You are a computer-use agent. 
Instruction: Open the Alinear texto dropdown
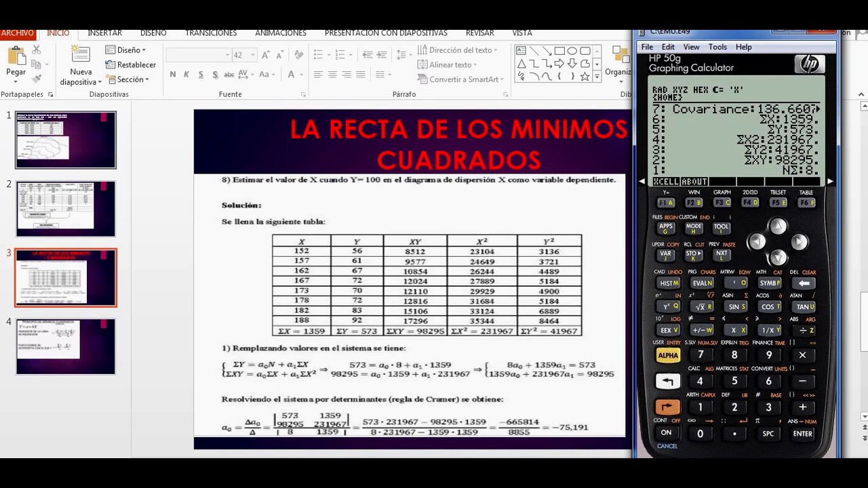coord(447,64)
